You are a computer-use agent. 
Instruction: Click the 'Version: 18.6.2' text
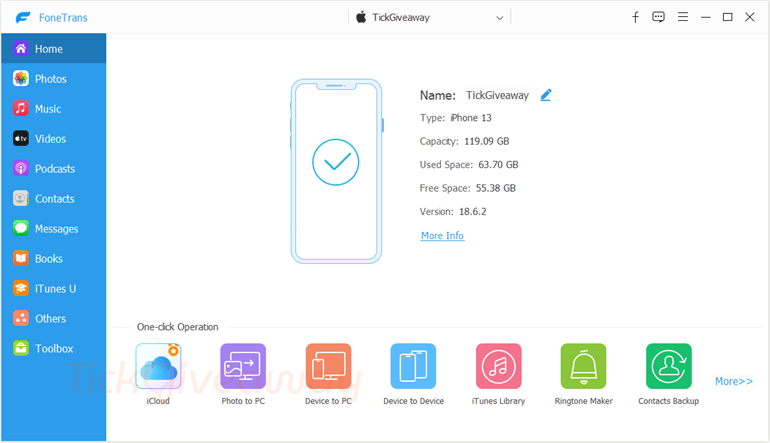coord(453,212)
